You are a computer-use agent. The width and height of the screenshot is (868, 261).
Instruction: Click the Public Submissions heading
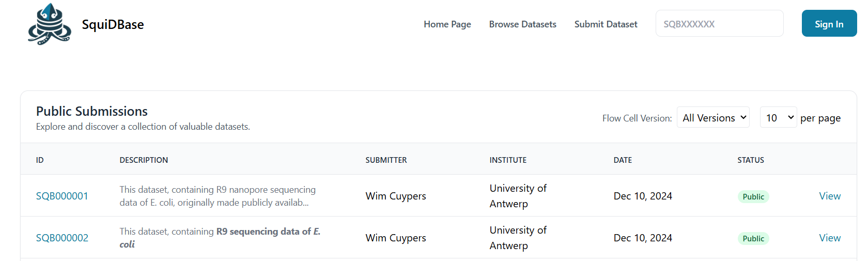pyautogui.click(x=92, y=111)
